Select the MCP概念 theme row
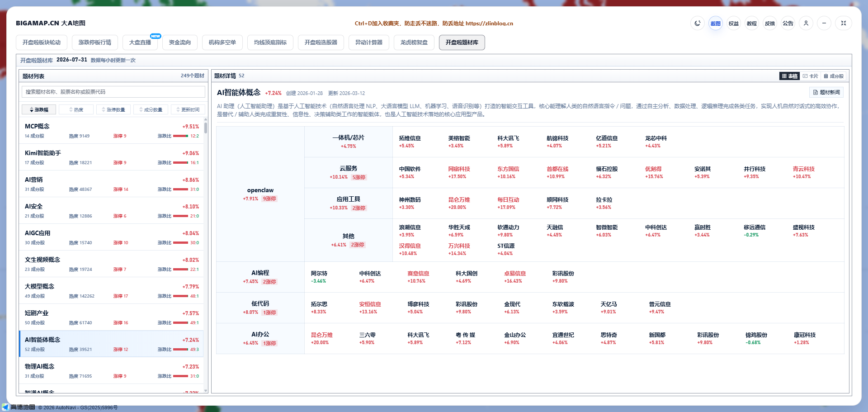 coord(112,131)
